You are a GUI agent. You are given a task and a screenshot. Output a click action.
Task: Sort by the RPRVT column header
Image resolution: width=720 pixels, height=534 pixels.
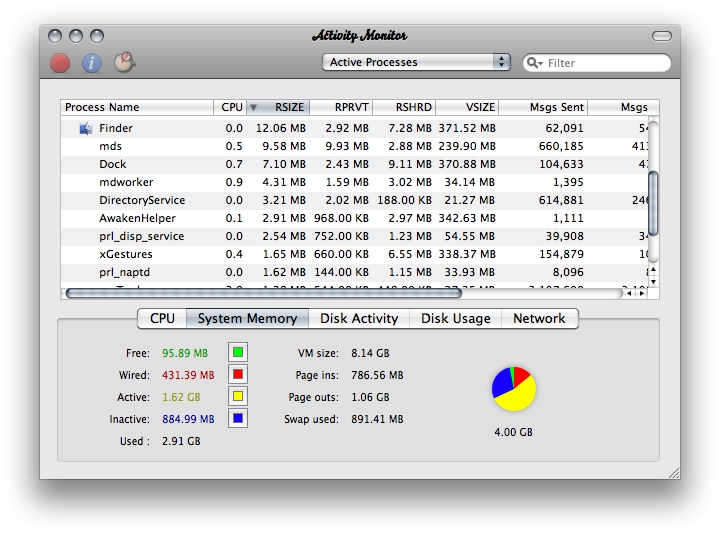tap(341, 107)
